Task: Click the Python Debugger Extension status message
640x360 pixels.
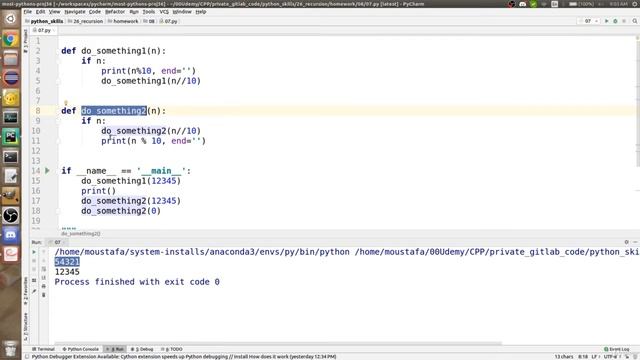Action: pyautogui.click(x=184, y=357)
